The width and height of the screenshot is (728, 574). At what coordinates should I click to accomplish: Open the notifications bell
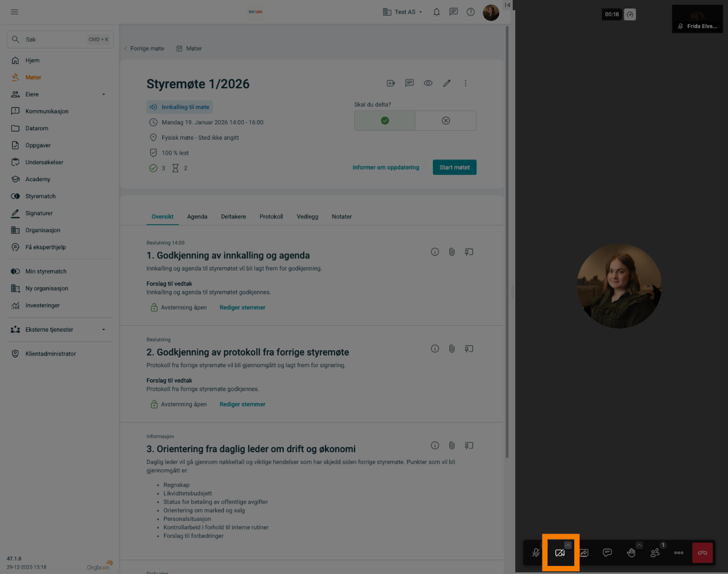click(x=437, y=12)
